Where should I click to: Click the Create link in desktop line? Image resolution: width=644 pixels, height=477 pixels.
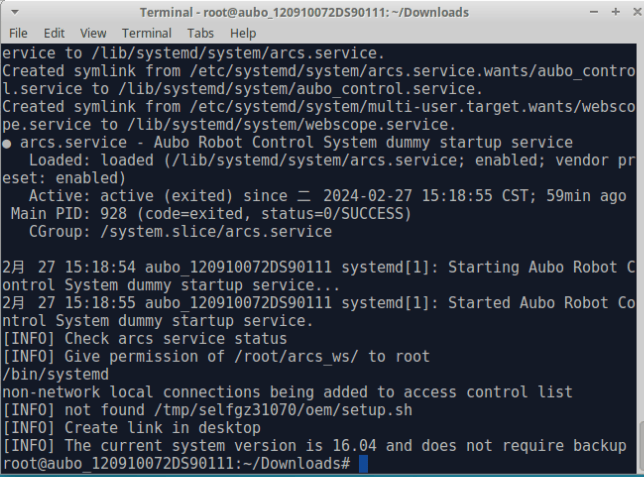[x=131, y=428]
